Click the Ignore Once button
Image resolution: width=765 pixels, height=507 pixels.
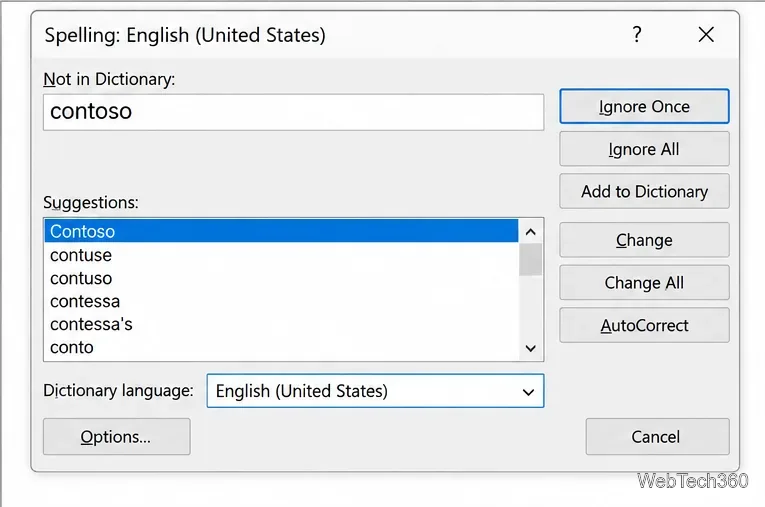coord(644,106)
